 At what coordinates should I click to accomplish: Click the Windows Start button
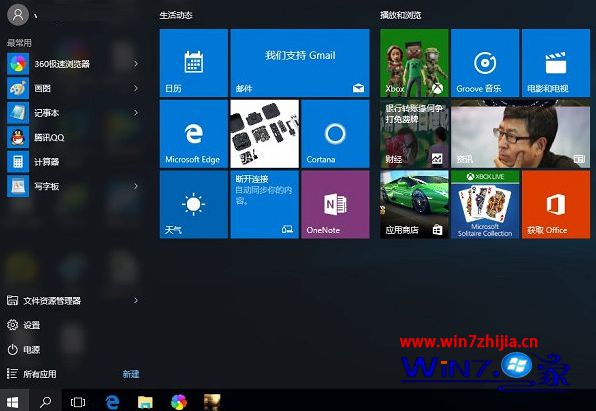click(13, 401)
